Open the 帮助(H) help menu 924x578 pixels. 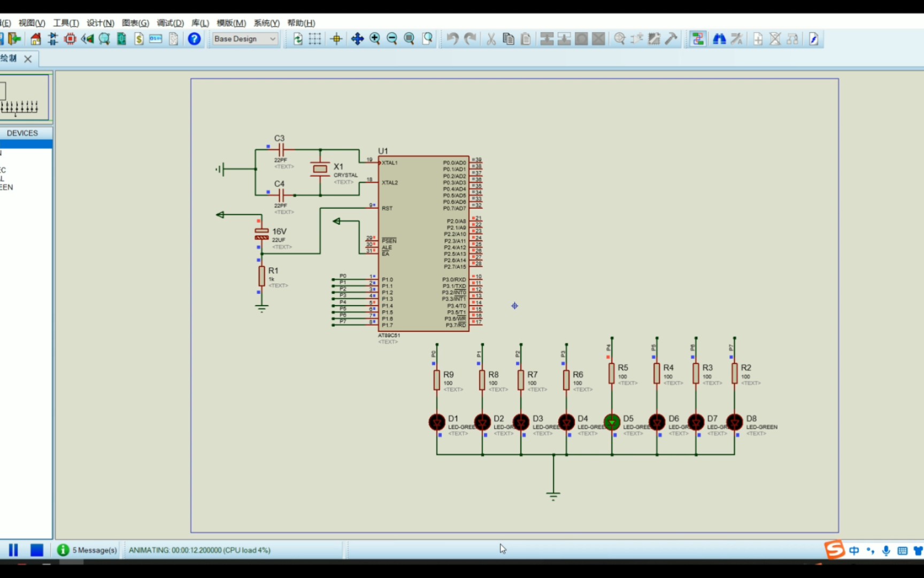point(301,23)
